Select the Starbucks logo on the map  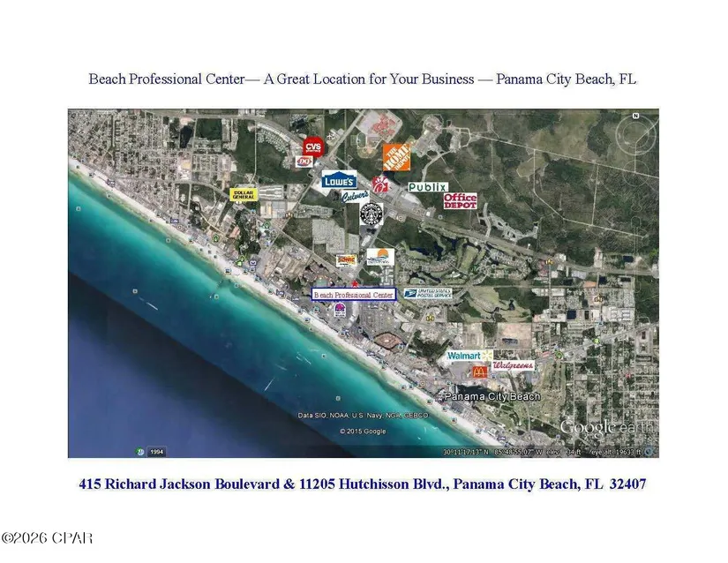(x=372, y=213)
